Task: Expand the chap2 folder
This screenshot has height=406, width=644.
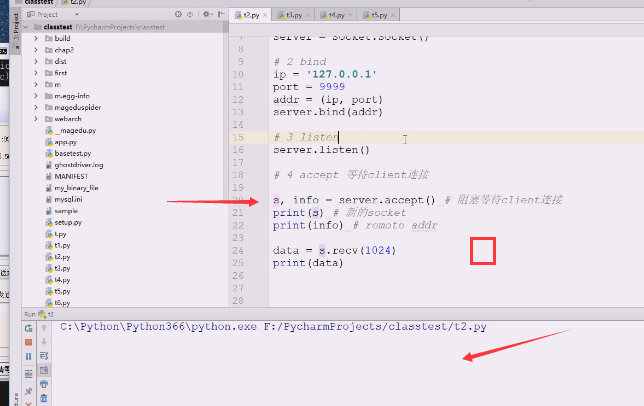Action: [x=36, y=50]
